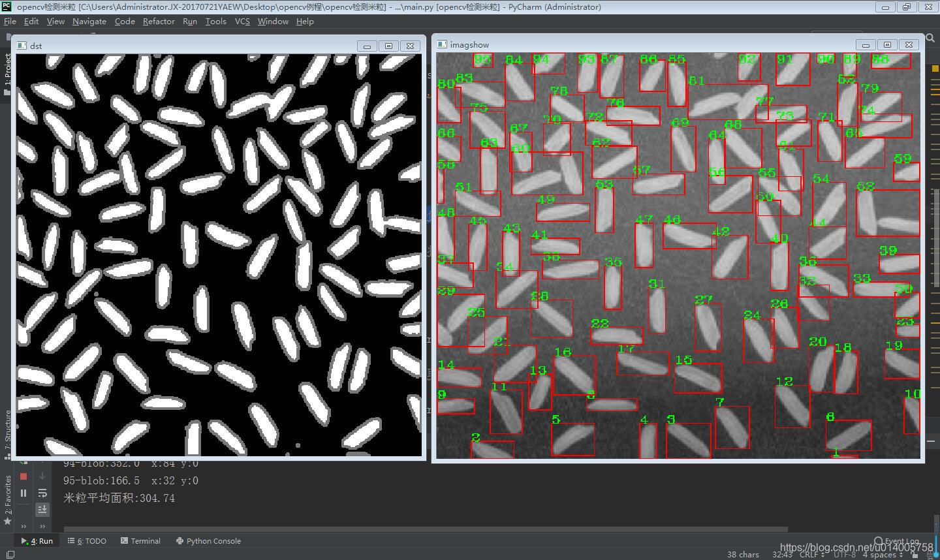This screenshot has height=560, width=940.
Task: Toggle tool window bars icon in status bar
Action: pos(9,555)
